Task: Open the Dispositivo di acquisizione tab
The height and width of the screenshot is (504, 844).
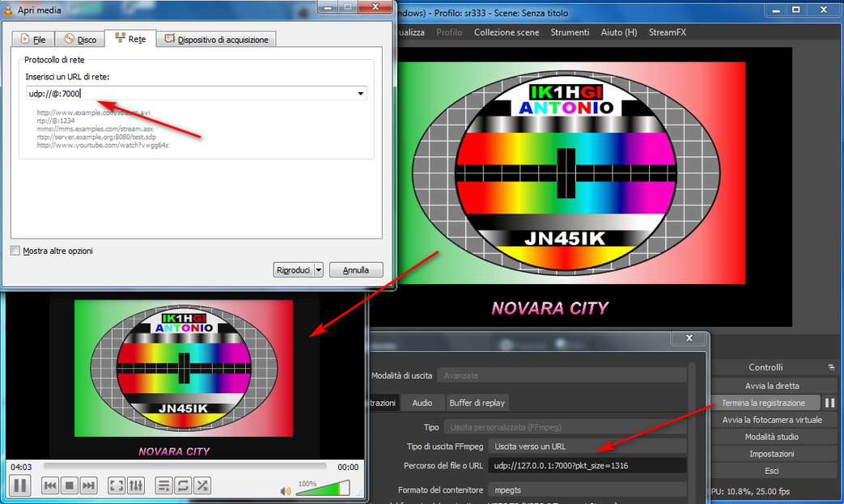Action: pyautogui.click(x=216, y=40)
